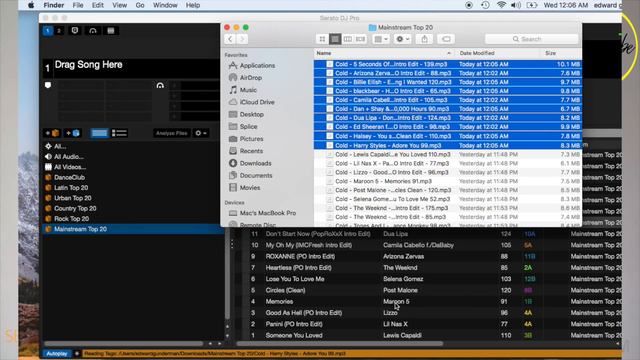This screenshot has height=360, width=640.
Task: Select the highlighted library view button
Action: tap(99, 133)
